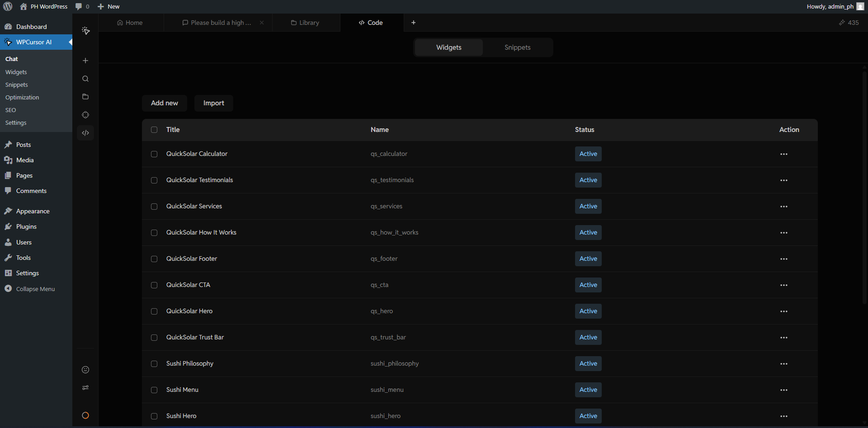Select the AI cursor tool icon
Viewport: 868px width, 428px height.
pos(85,31)
